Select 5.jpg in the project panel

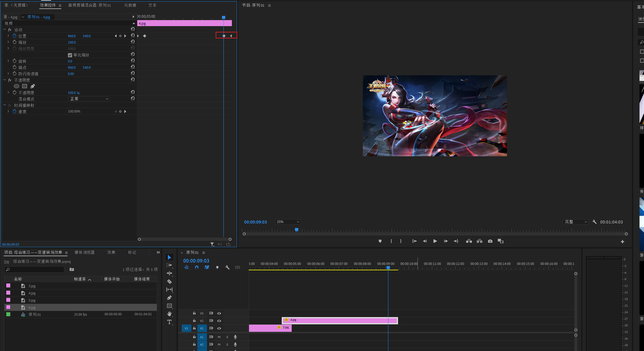(x=32, y=300)
